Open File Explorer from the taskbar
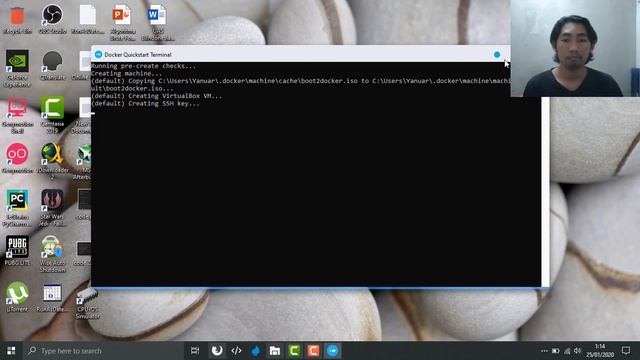 coord(275,351)
